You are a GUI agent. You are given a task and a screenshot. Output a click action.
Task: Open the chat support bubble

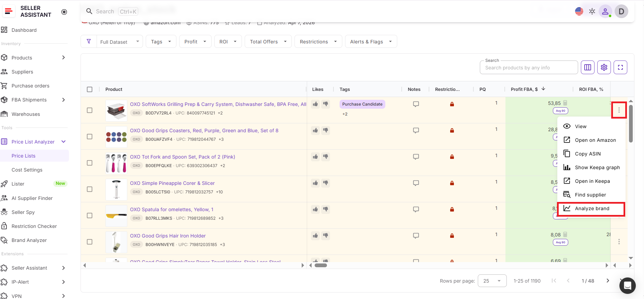point(627,285)
